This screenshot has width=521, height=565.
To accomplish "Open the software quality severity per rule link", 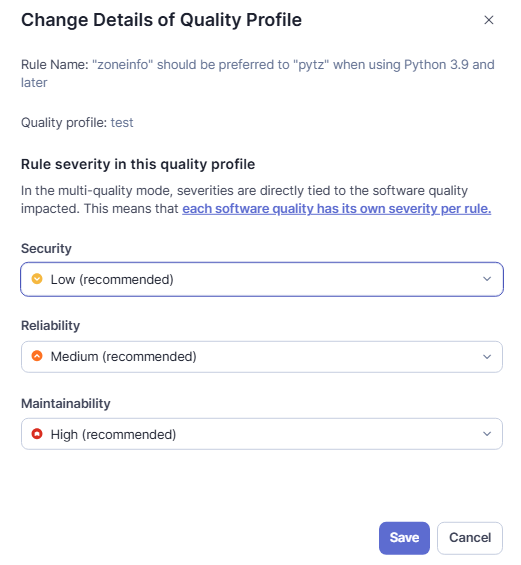I will [x=337, y=209].
